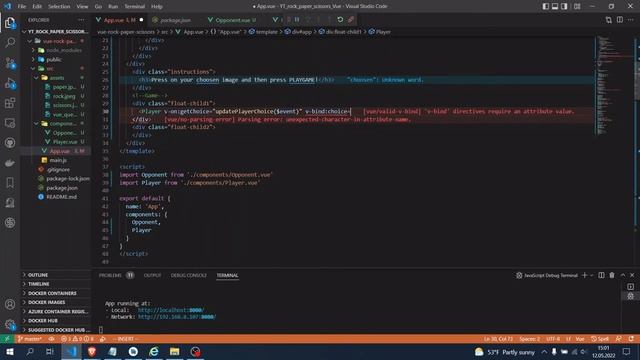
Task: Click the remote window indicator in status bar
Action: click(7, 339)
